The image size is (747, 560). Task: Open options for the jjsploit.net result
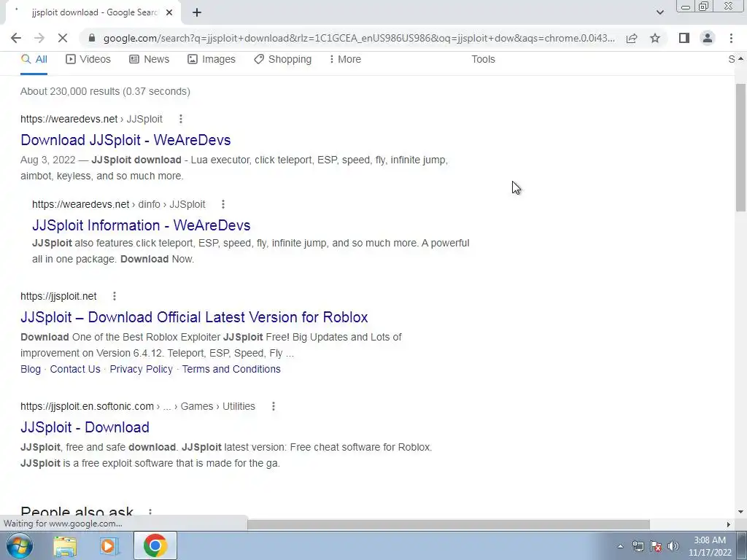coord(115,296)
